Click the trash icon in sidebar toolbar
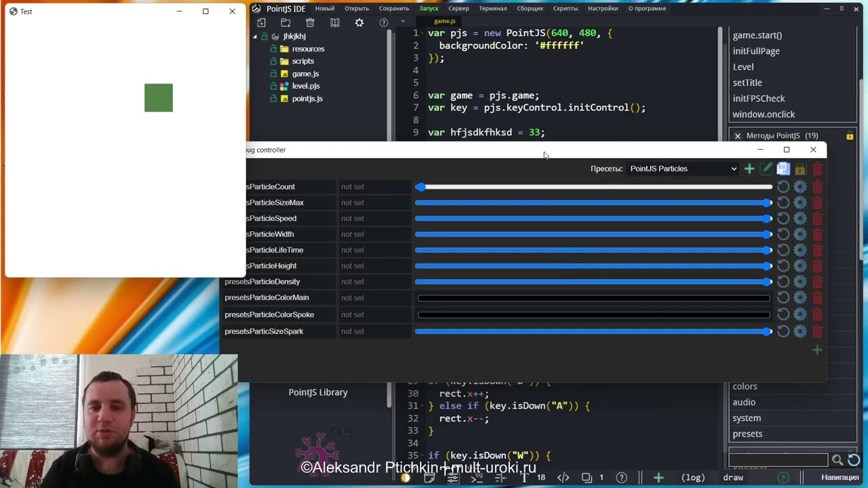The height and width of the screenshot is (488, 868). pos(310,22)
